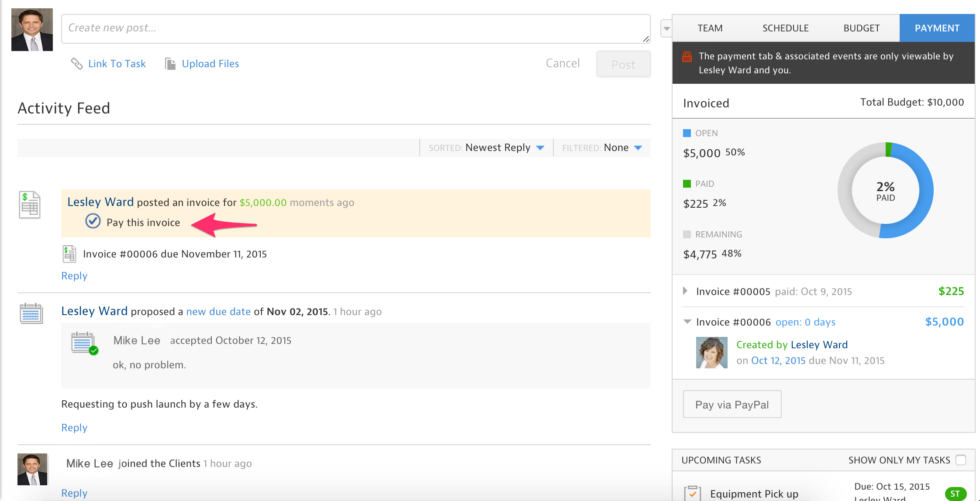Image resolution: width=980 pixels, height=501 pixels.
Task: Open the Schedule tab
Action: pos(785,28)
